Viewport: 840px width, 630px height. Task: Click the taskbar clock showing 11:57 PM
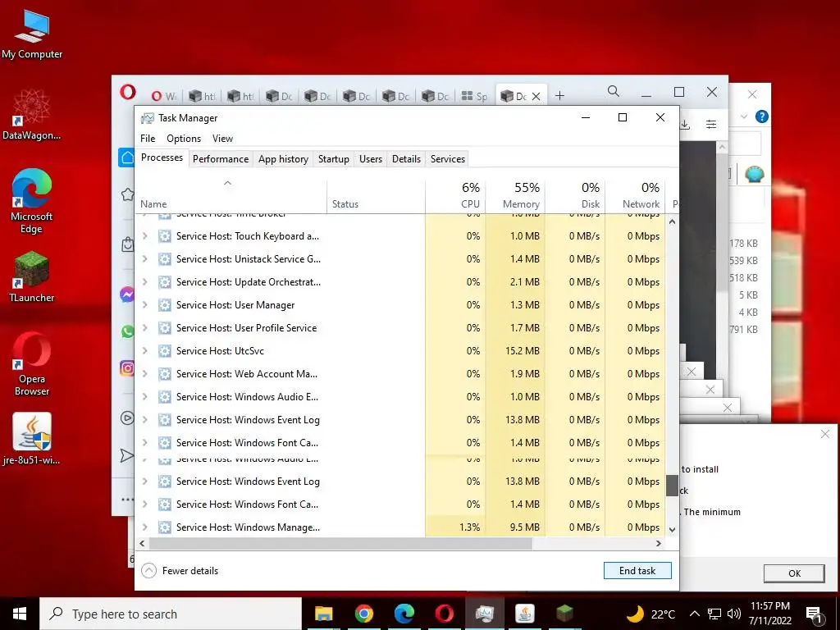click(x=769, y=614)
